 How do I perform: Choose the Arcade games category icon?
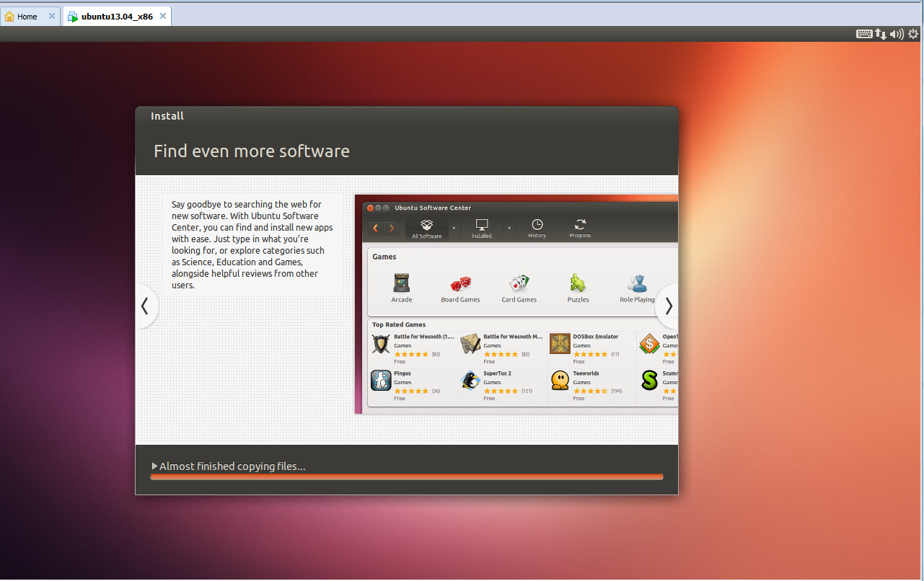coord(402,283)
